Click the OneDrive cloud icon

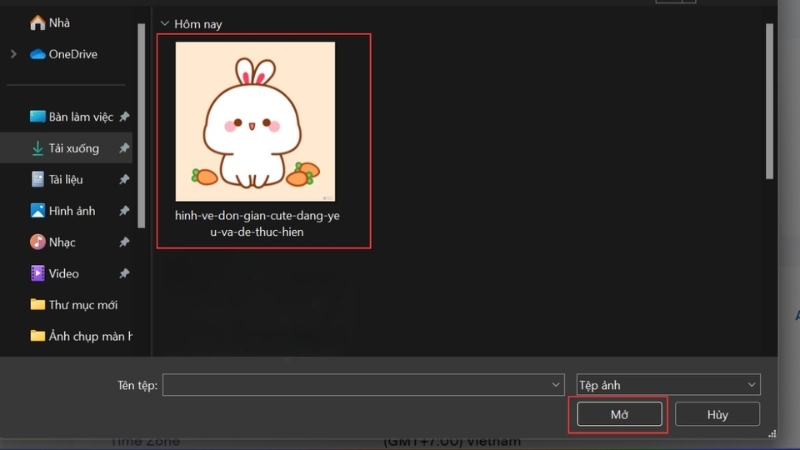pos(38,54)
